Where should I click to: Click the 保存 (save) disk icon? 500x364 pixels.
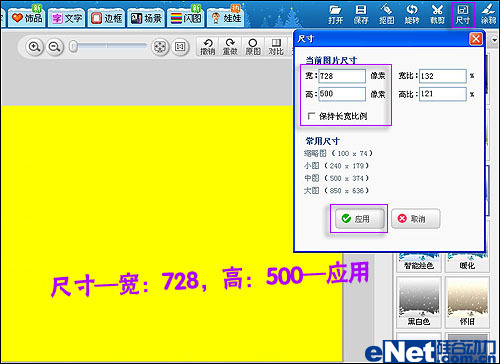361,15
